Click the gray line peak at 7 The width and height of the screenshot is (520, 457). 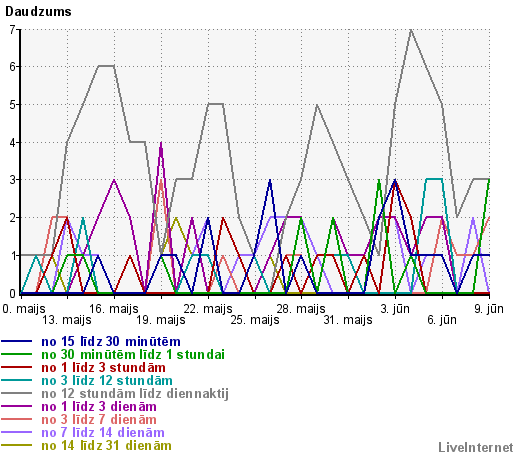[411, 30]
